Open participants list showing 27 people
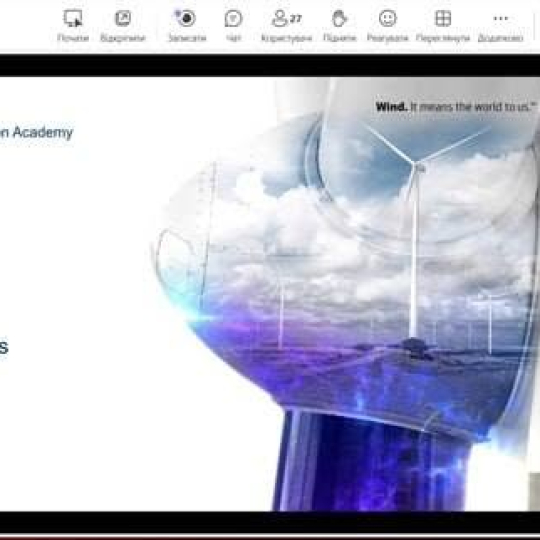Viewport: 540px width, 540px height. click(x=286, y=18)
